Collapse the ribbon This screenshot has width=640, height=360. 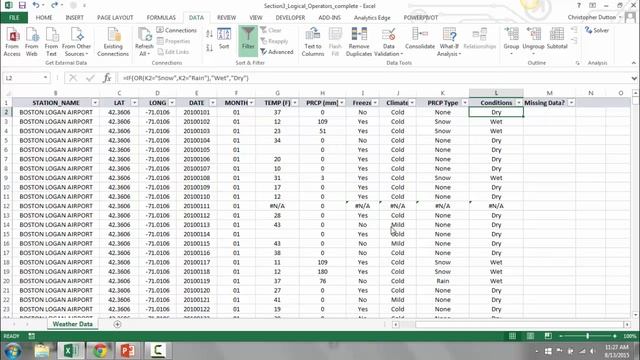click(x=633, y=63)
